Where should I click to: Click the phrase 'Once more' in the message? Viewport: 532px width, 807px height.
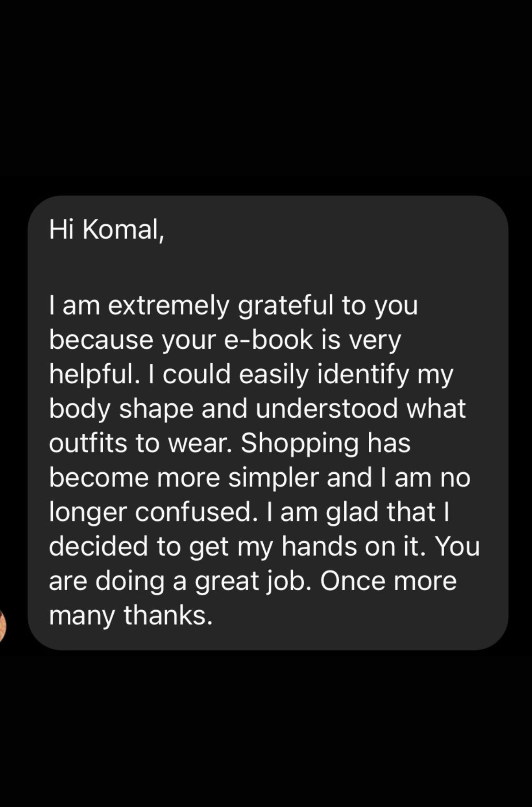(388, 581)
